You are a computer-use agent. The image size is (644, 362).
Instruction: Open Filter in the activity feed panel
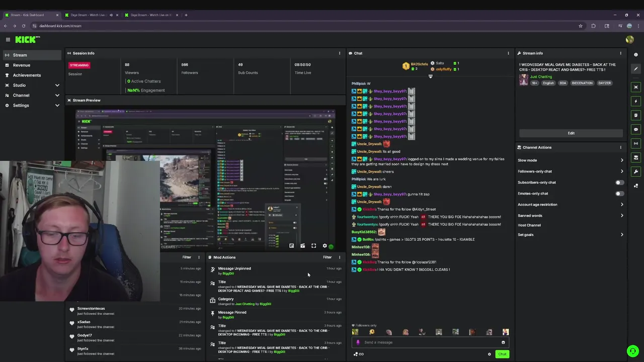pyautogui.click(x=187, y=257)
